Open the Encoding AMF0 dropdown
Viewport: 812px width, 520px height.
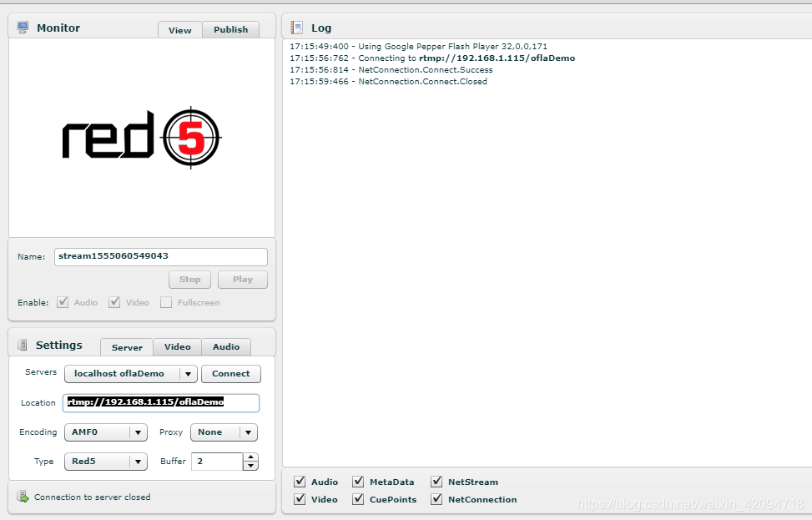[106, 432]
